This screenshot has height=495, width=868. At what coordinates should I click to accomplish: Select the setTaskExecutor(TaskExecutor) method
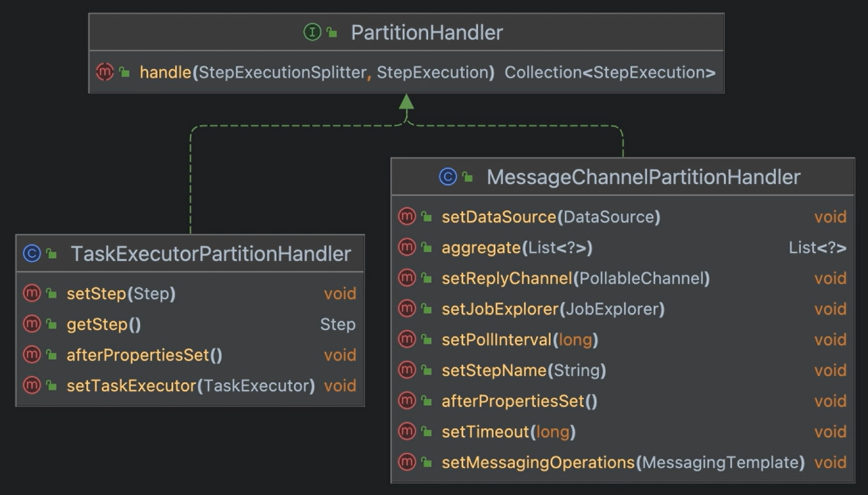(x=190, y=386)
